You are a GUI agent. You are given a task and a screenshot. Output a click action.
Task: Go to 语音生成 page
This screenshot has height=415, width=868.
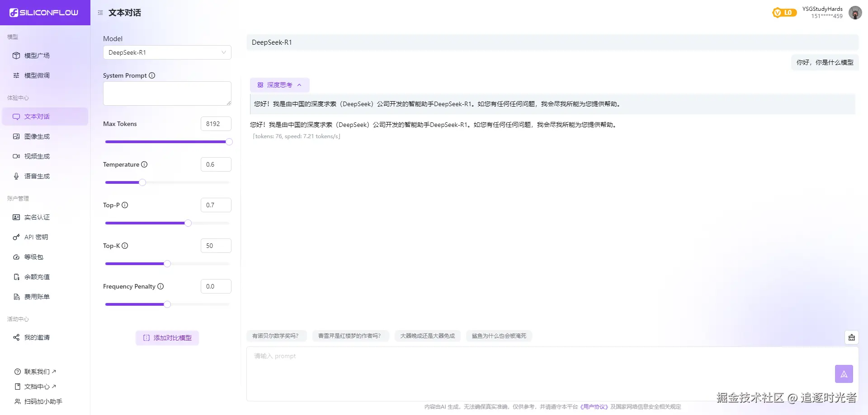click(x=45, y=176)
